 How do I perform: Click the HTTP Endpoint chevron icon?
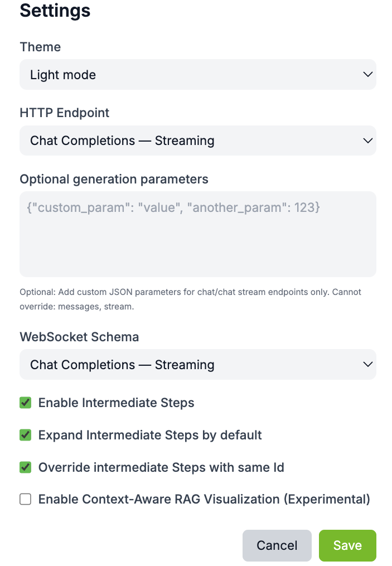[367, 141]
